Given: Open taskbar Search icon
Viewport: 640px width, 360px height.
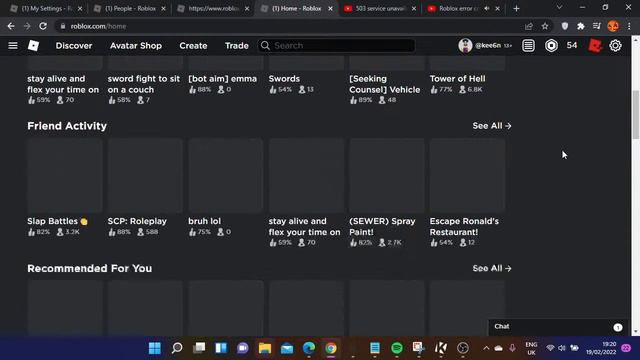Looking at the screenshot, I should pos(177,348).
